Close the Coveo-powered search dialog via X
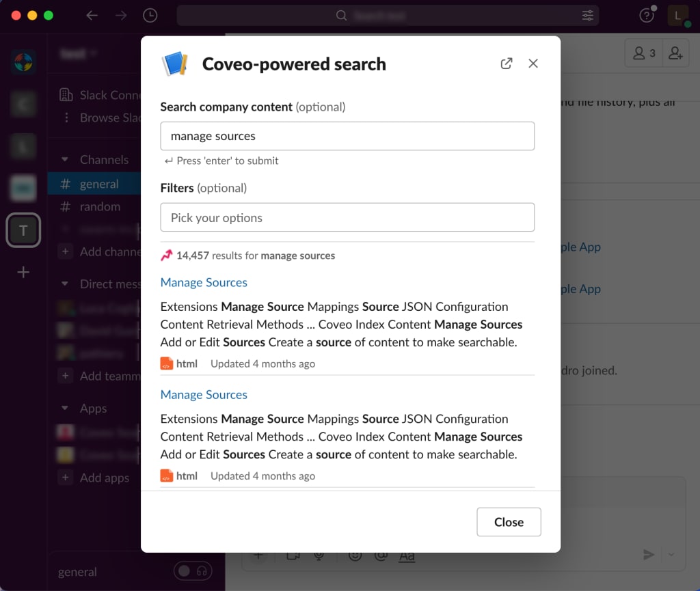700x591 pixels. tap(533, 64)
